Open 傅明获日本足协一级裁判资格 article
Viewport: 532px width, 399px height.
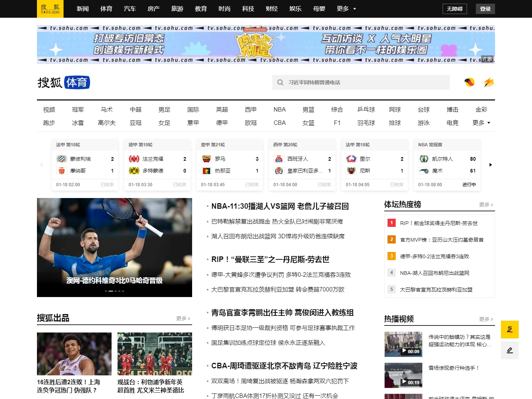283,328
